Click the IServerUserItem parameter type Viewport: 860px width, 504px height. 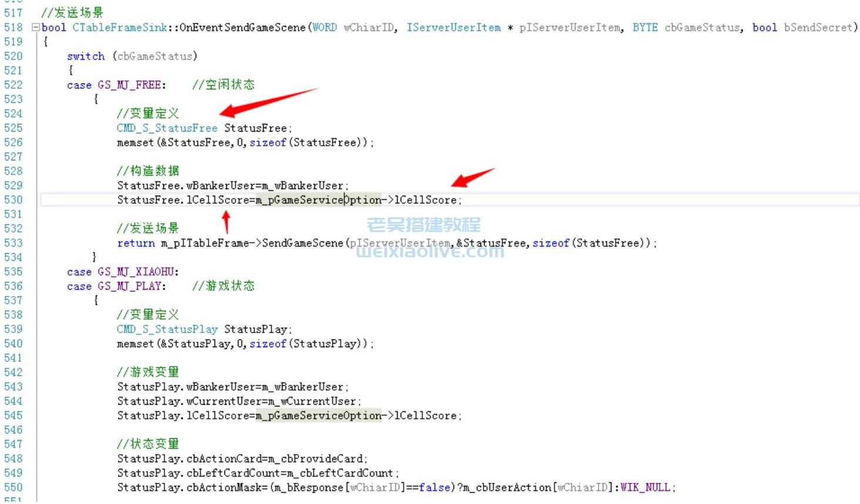[x=453, y=28]
